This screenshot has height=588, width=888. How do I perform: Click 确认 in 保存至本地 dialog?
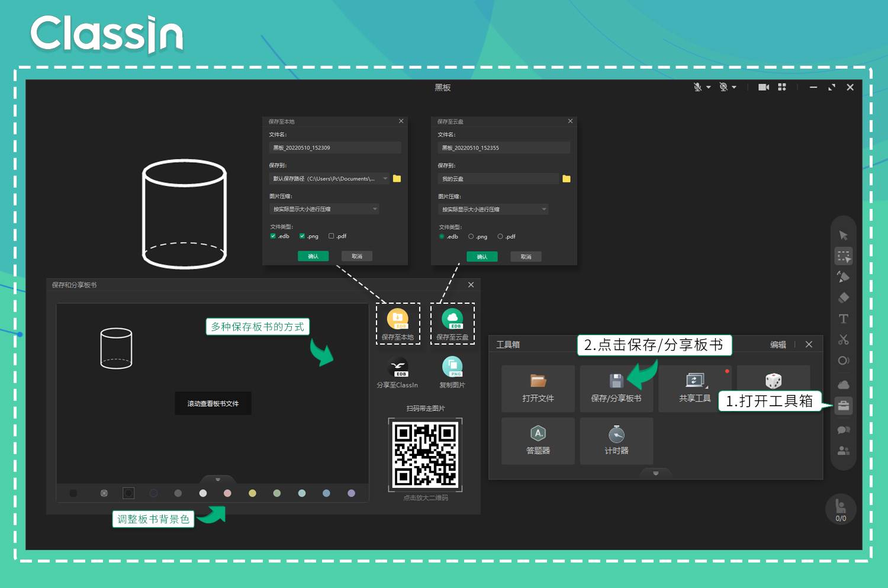pyautogui.click(x=313, y=256)
